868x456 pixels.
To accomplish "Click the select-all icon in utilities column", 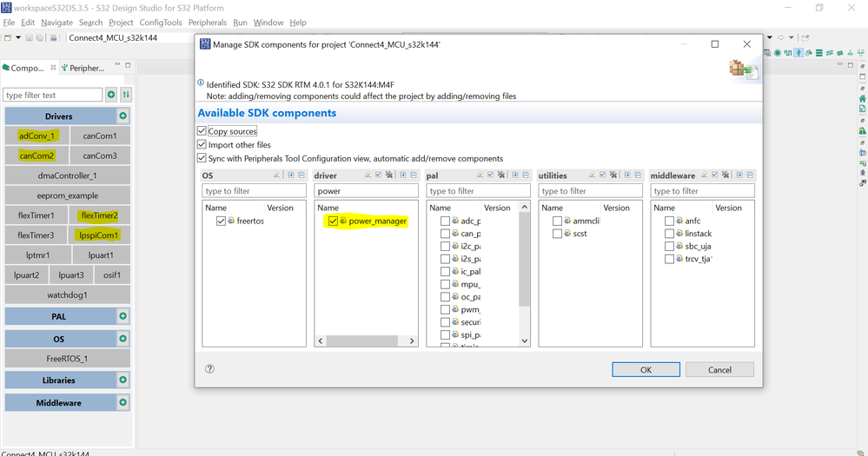I will [602, 175].
